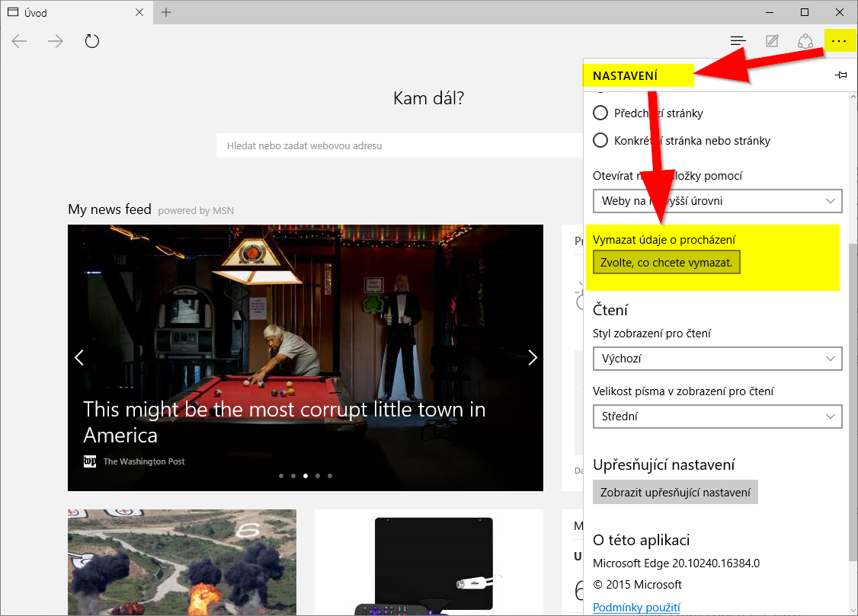Close the Úvod tab
Viewport: 858px width, 616px height.
point(139,12)
